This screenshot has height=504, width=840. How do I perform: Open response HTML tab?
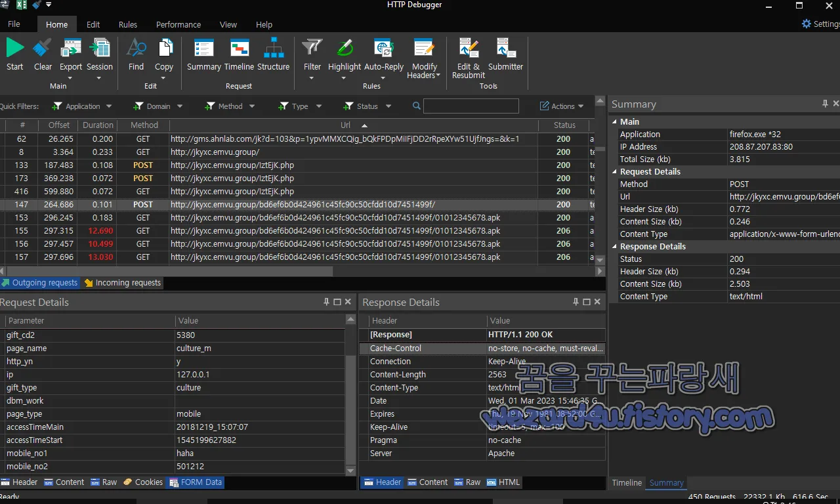[503, 482]
